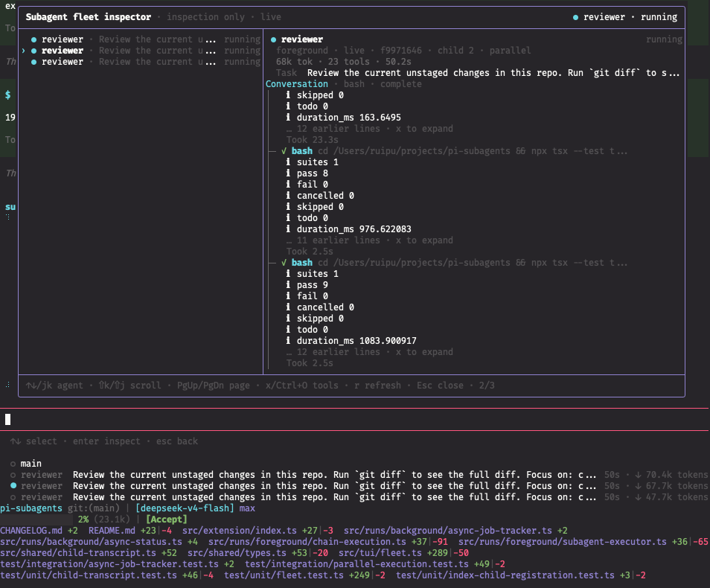Click the 'pi-subagents' project name in status line
Image resolution: width=710 pixels, height=588 pixels.
(x=31, y=508)
